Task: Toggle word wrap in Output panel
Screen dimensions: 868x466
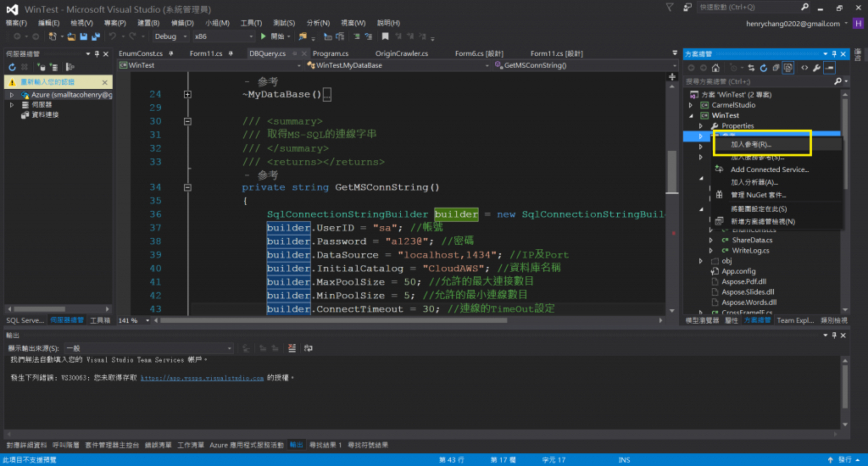Action: pyautogui.click(x=307, y=348)
